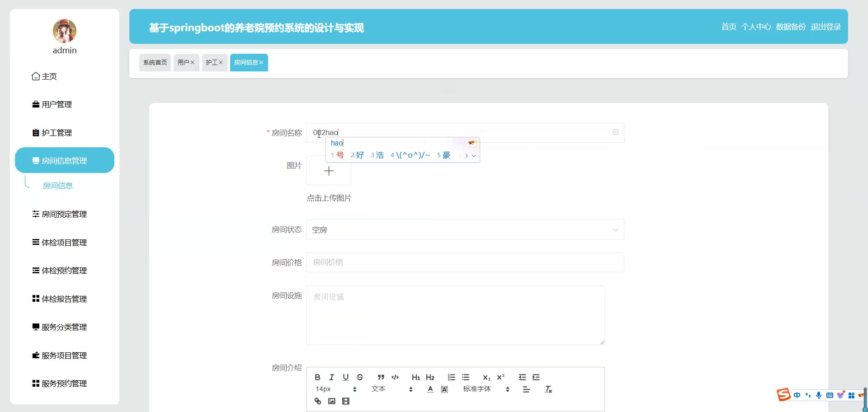The width and height of the screenshot is (868, 412).
Task: Insert a code block in the editor
Action: [x=395, y=377]
